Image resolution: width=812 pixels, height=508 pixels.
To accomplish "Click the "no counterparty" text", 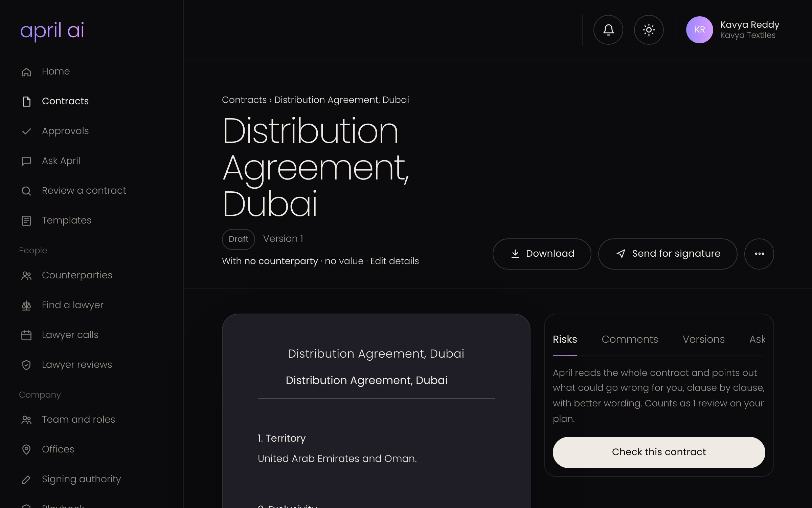I will click(x=281, y=261).
